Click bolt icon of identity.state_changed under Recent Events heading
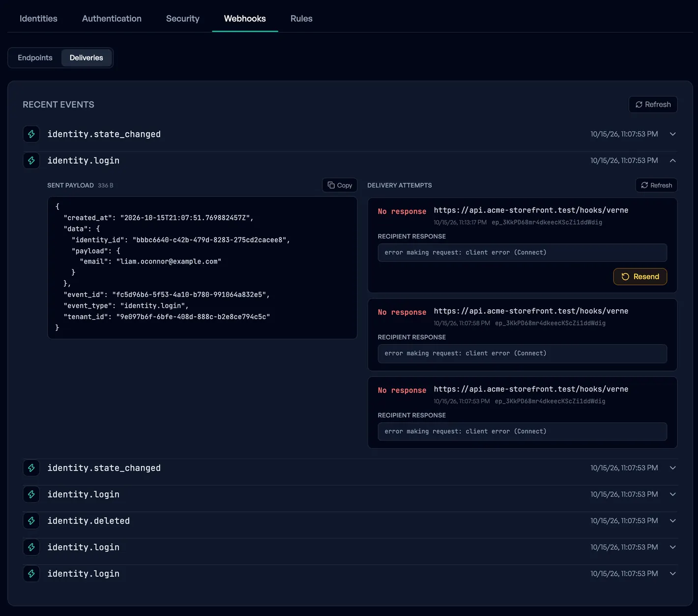 tap(31, 134)
